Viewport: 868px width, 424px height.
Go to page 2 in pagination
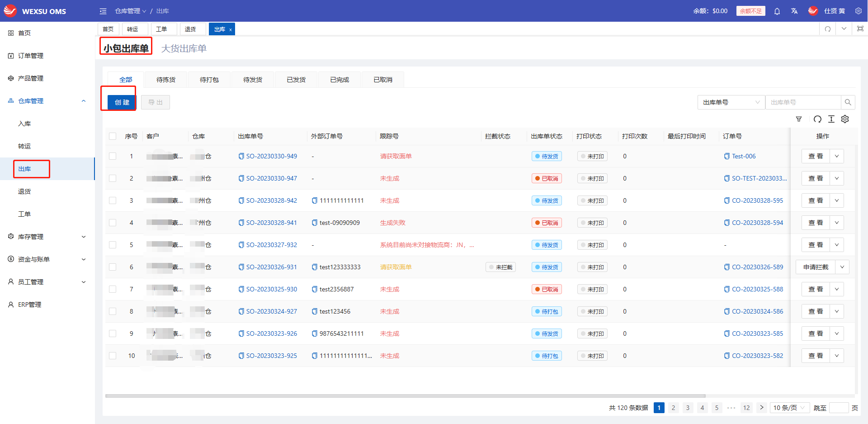click(673, 408)
